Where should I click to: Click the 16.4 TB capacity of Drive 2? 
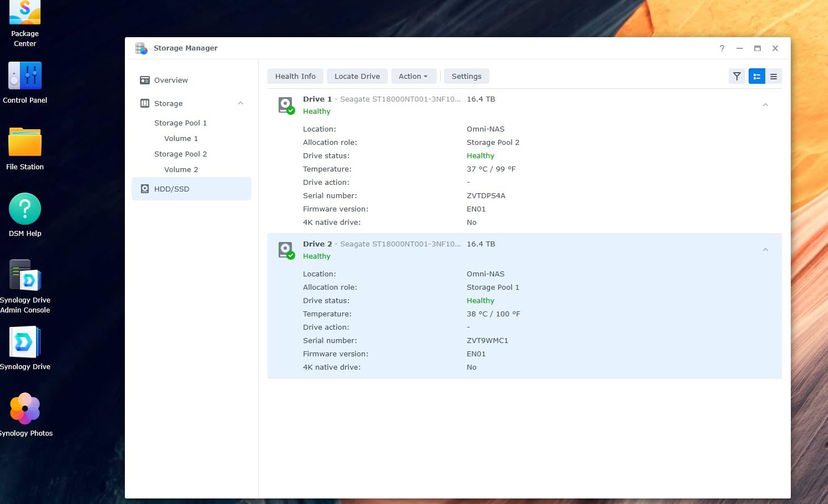[481, 244]
